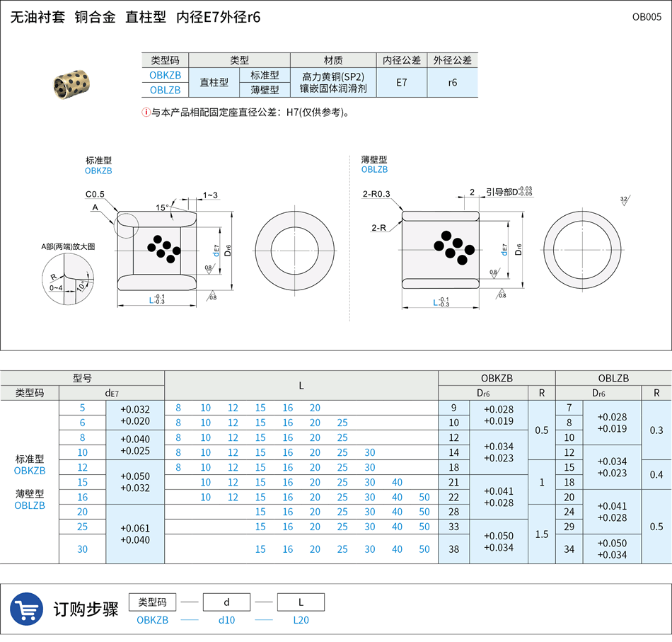Select length 50 in the d16 row

424,497
